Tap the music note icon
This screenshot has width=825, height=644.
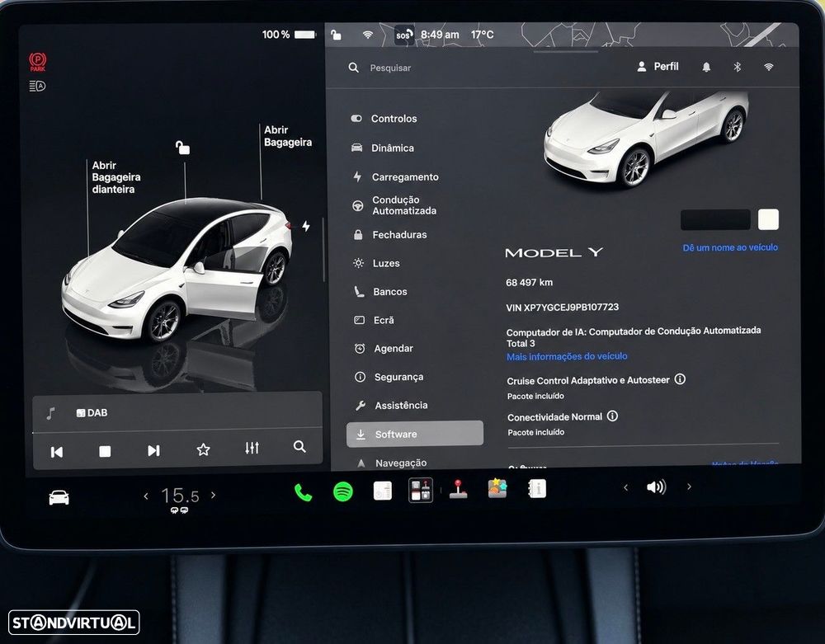[x=50, y=414]
